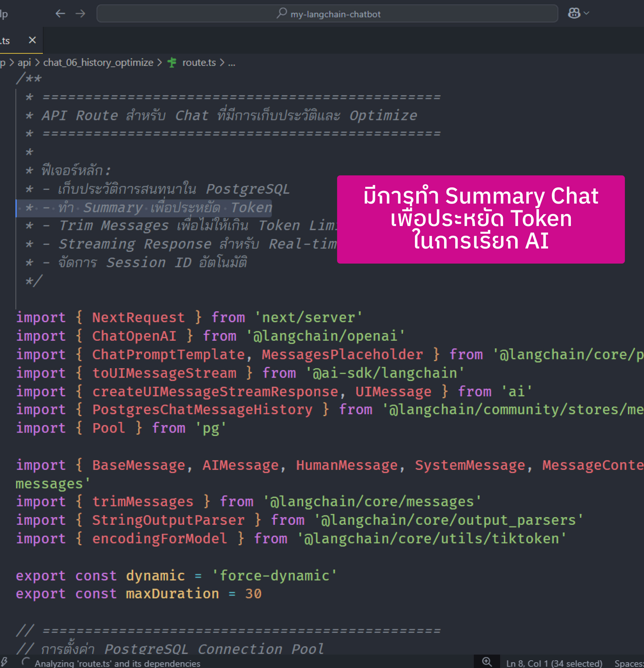Expand the Copilot dropdown chevron

point(587,13)
